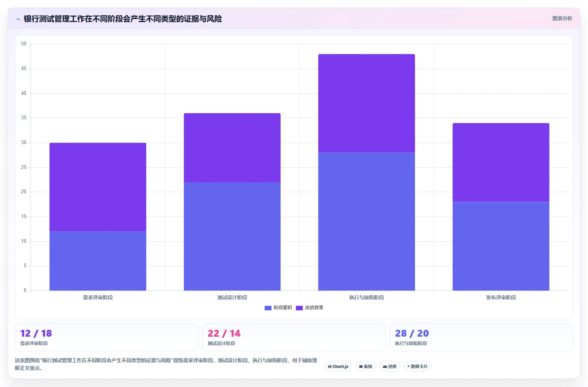This screenshot has width=588, height=387.
Task: Click the blue 执行与缺陷阶段 bar segment
Action: pos(367,222)
